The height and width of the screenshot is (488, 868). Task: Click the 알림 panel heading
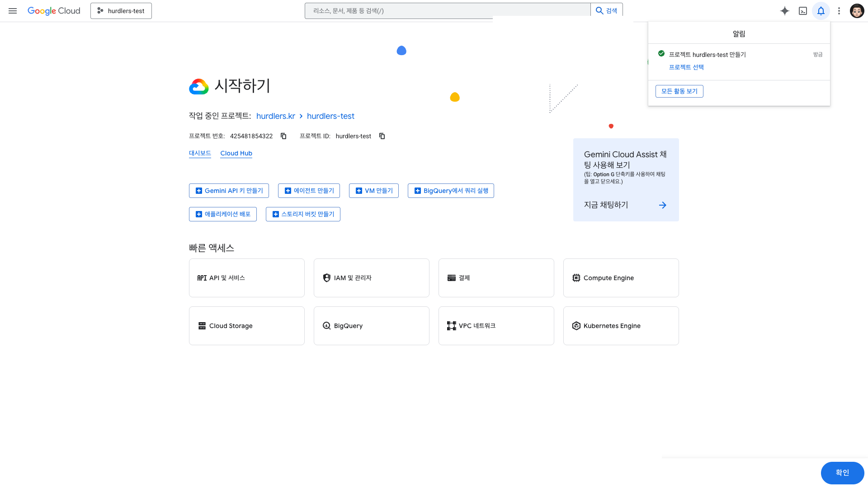[x=739, y=34]
